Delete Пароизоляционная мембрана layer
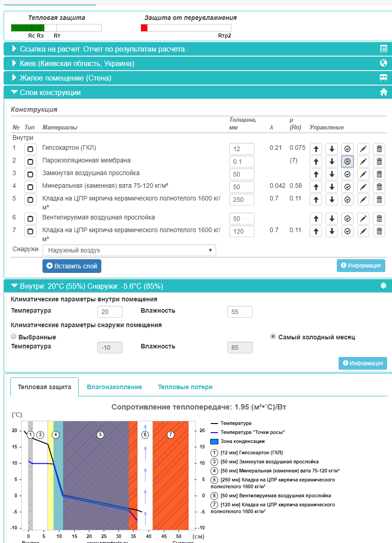392x543 pixels. click(x=379, y=161)
